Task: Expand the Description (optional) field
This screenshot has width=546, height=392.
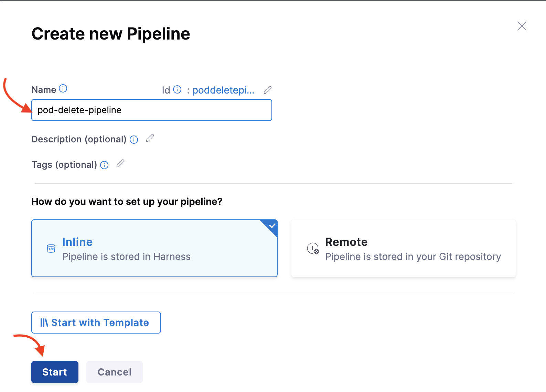Action: [x=79, y=139]
